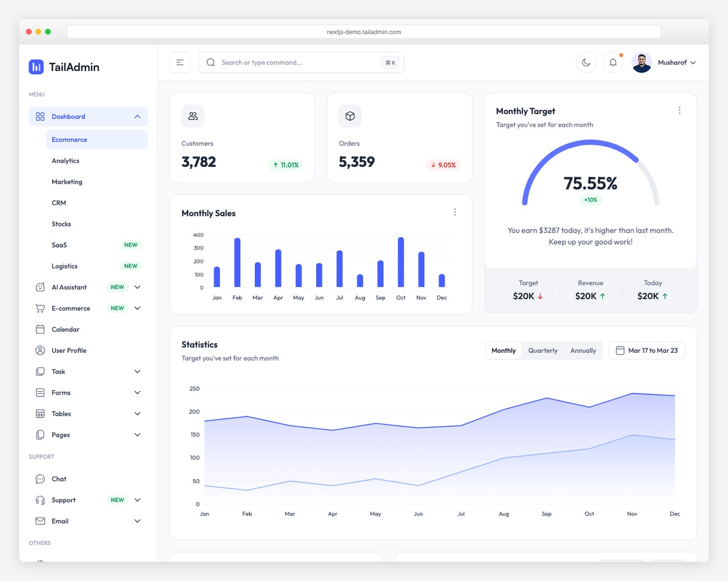
Task: Select the Customers group icon on stats card
Action: [x=192, y=115]
